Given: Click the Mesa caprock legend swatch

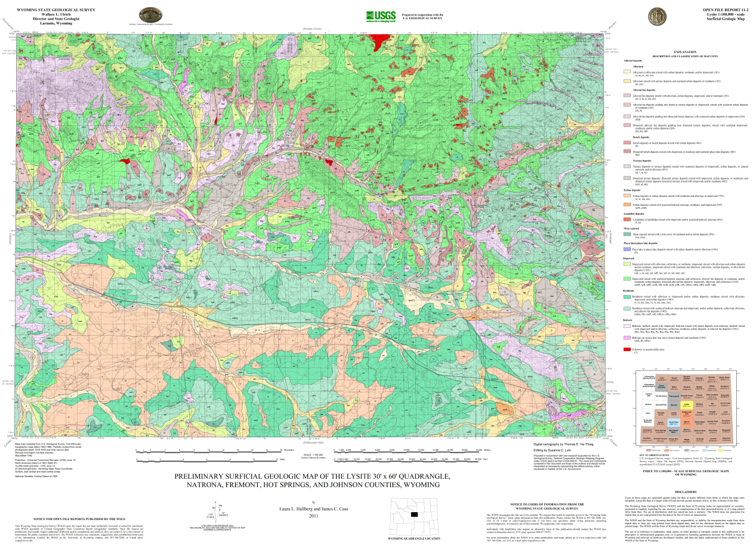Looking at the screenshot, I should (627, 235).
